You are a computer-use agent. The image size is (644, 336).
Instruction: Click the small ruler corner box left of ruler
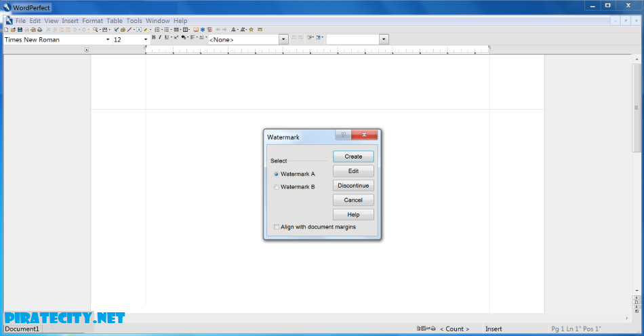coord(87,49)
